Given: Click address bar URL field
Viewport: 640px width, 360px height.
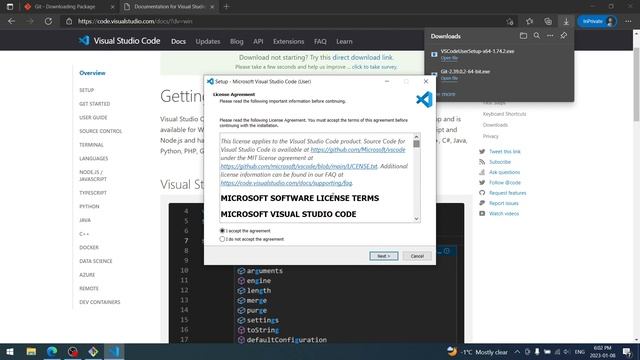Looking at the screenshot, I should 286,21.
